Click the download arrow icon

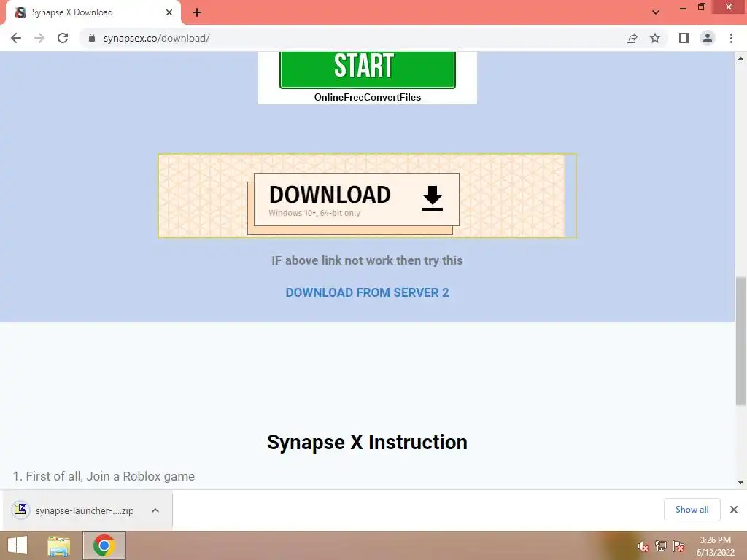[x=433, y=198]
